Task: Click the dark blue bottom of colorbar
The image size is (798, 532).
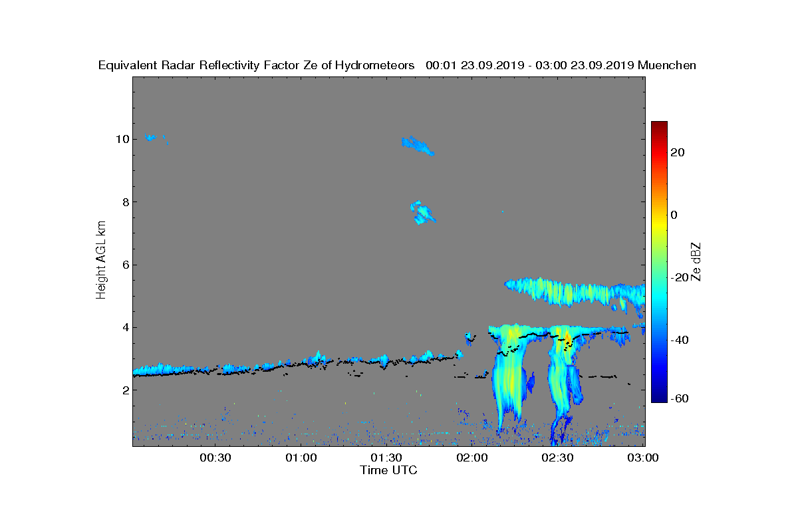Action: coord(659,398)
